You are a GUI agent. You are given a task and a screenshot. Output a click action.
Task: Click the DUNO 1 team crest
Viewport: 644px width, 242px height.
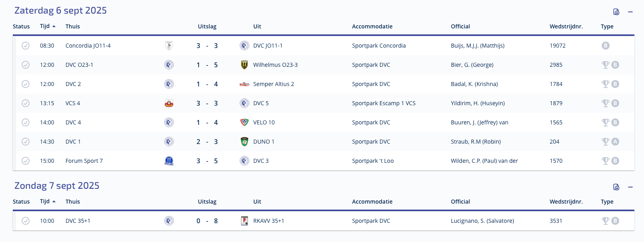244,142
